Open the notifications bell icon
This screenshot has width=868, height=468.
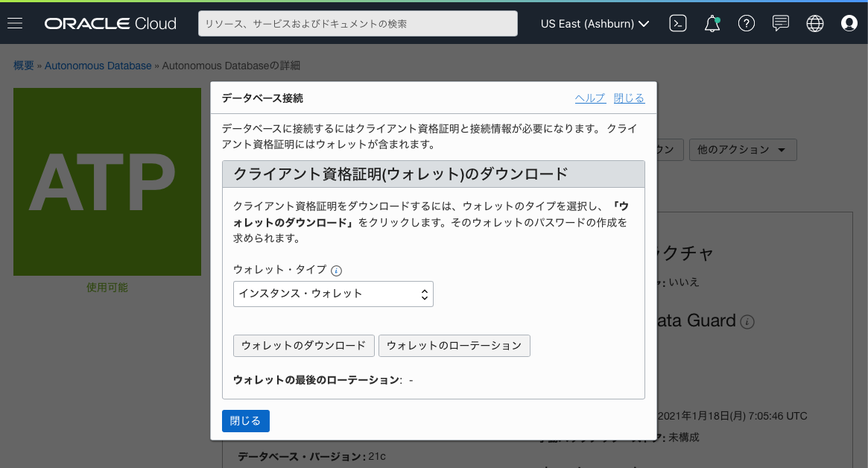tap(712, 23)
